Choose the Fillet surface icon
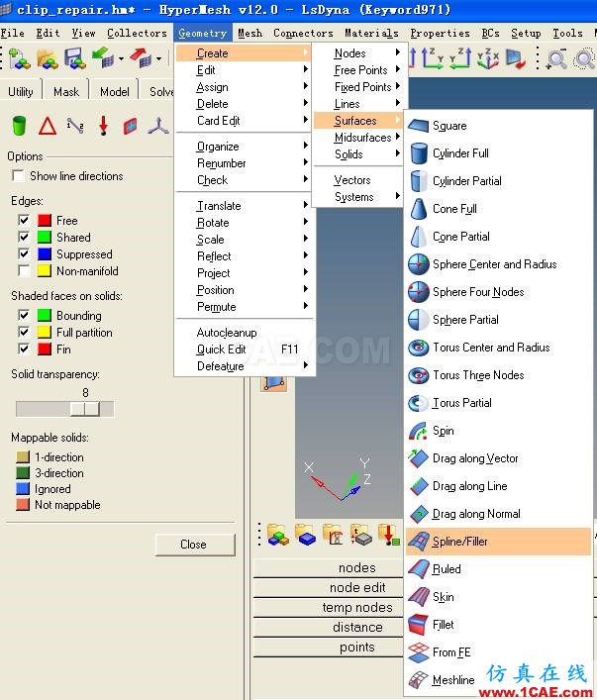This screenshot has height=700, width=597. [x=419, y=624]
